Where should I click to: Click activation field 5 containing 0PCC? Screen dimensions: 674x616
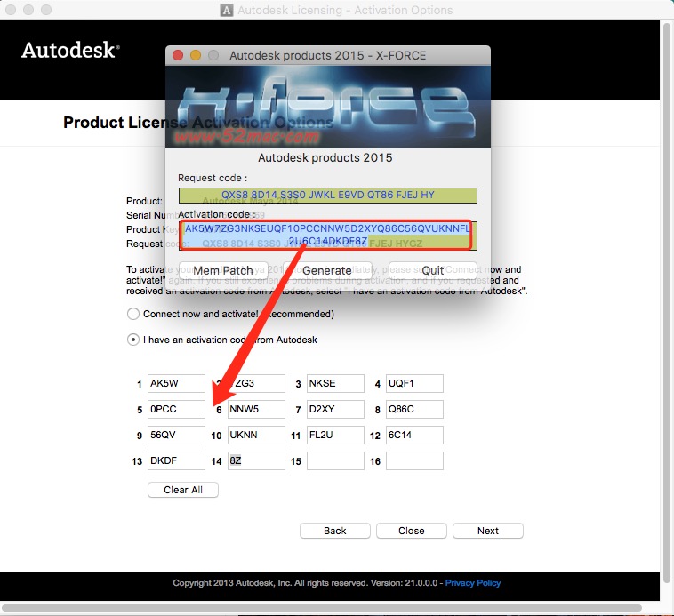pos(176,410)
